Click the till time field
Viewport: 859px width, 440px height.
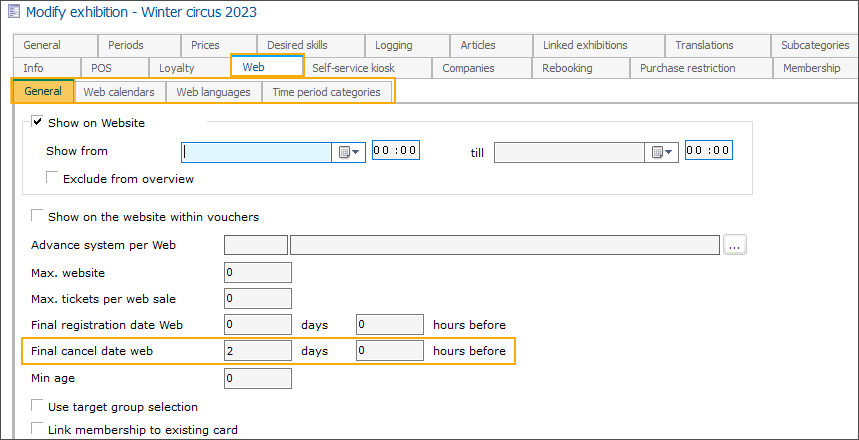pos(709,150)
